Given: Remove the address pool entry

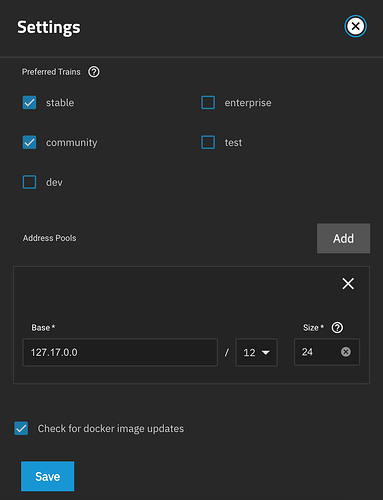Looking at the screenshot, I should [x=348, y=284].
